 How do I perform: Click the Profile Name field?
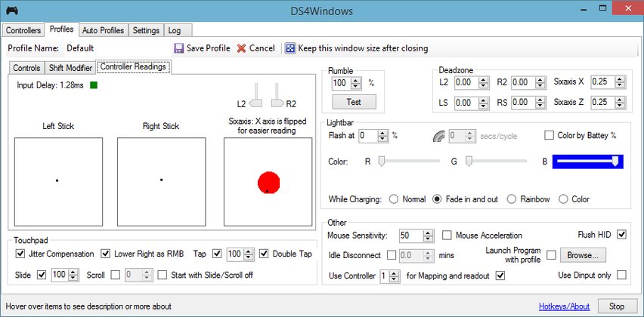116,48
